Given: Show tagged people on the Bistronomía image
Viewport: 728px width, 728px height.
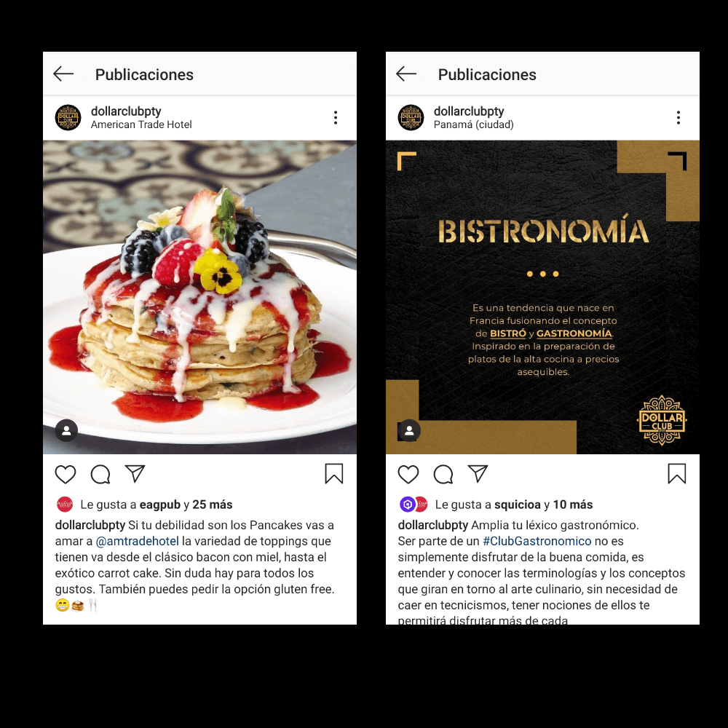Looking at the screenshot, I should click(409, 430).
